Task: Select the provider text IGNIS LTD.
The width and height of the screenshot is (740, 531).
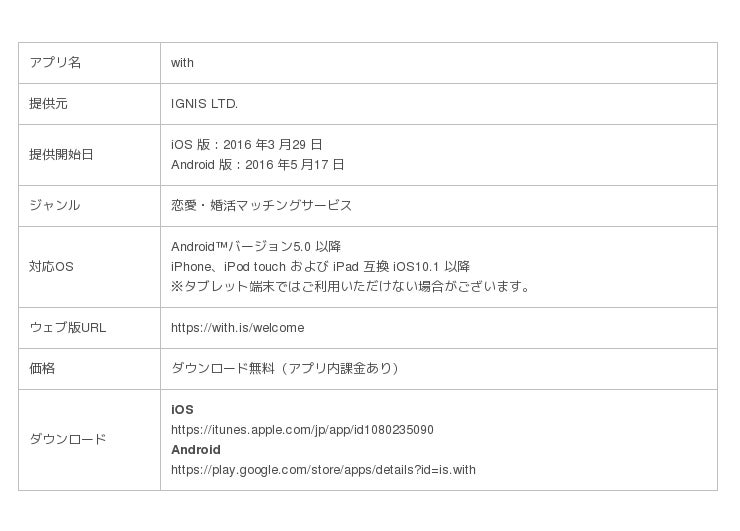Action: [x=204, y=104]
